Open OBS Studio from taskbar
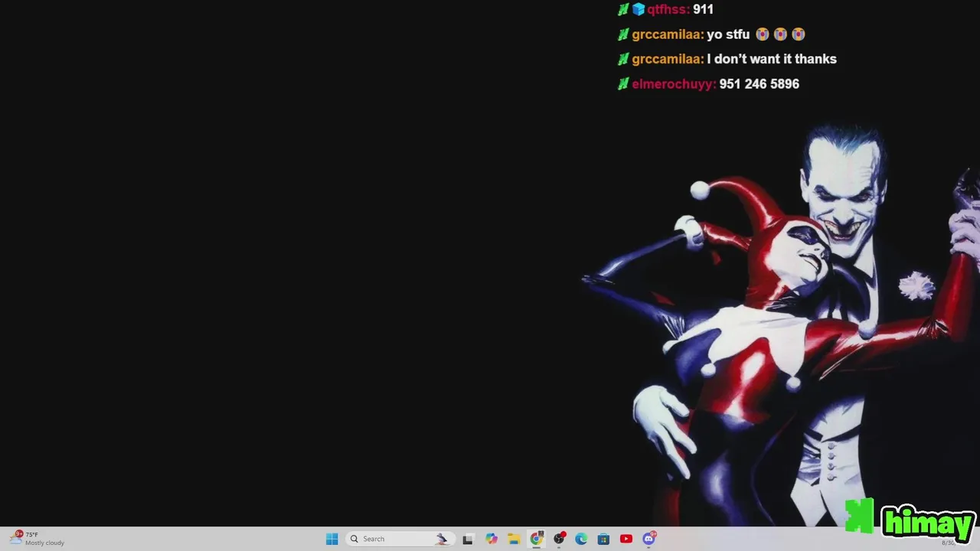The width and height of the screenshot is (980, 551). [x=559, y=539]
